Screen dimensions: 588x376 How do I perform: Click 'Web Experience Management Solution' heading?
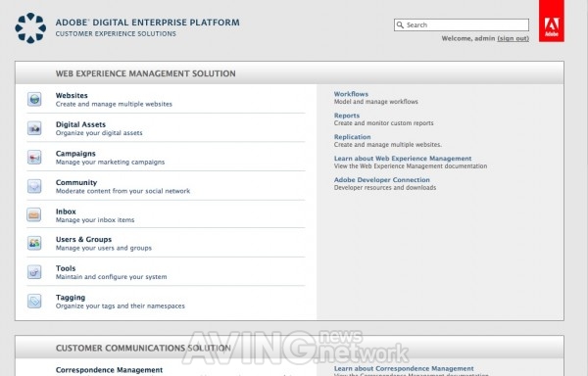[145, 73]
